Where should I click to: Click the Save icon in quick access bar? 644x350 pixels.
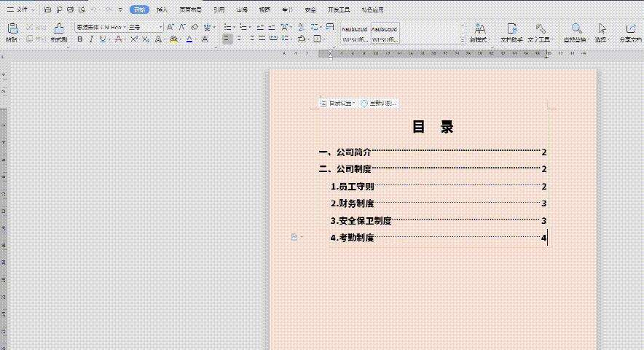(x=47, y=9)
